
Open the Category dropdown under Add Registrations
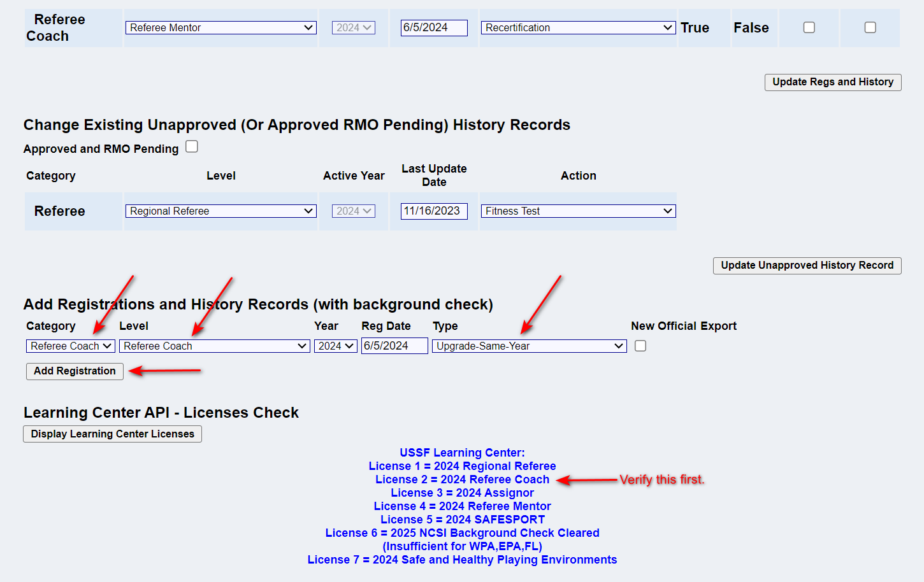(x=71, y=346)
